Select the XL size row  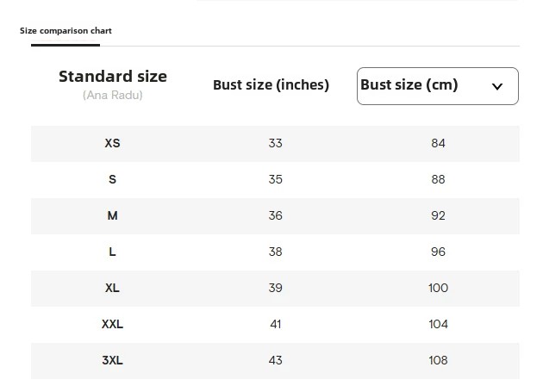(275, 289)
